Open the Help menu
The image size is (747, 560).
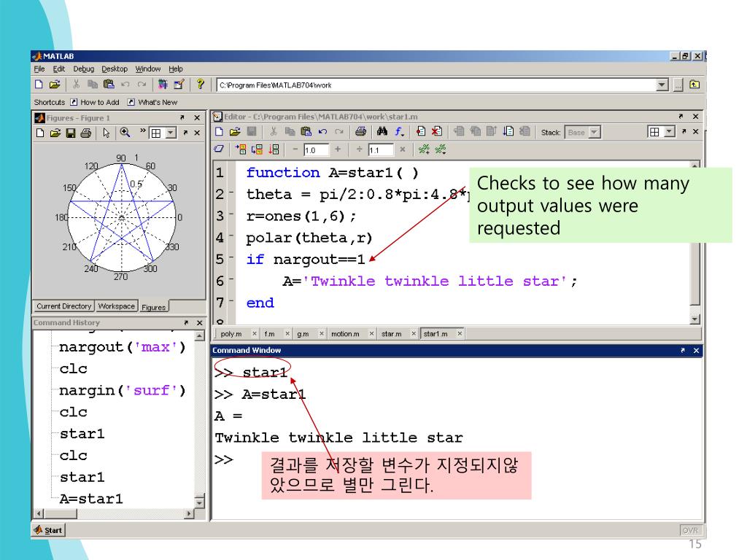[x=175, y=69]
